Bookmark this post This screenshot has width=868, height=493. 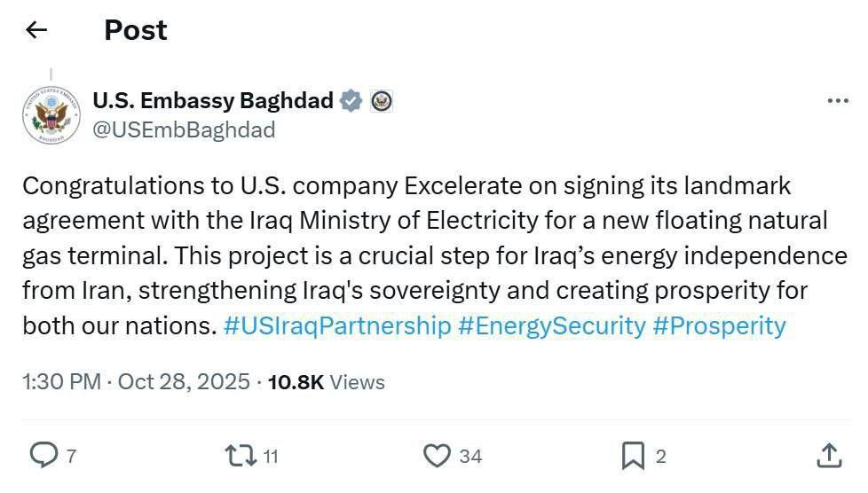click(632, 456)
